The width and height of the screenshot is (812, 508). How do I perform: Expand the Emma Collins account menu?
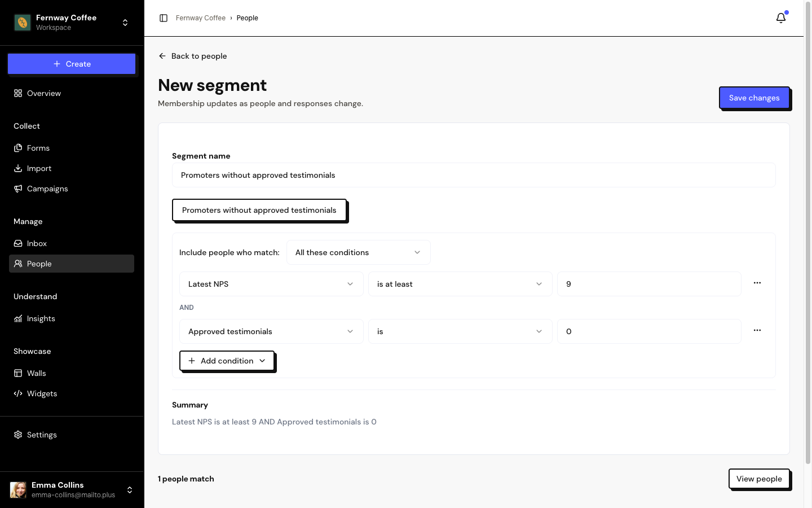(x=130, y=490)
